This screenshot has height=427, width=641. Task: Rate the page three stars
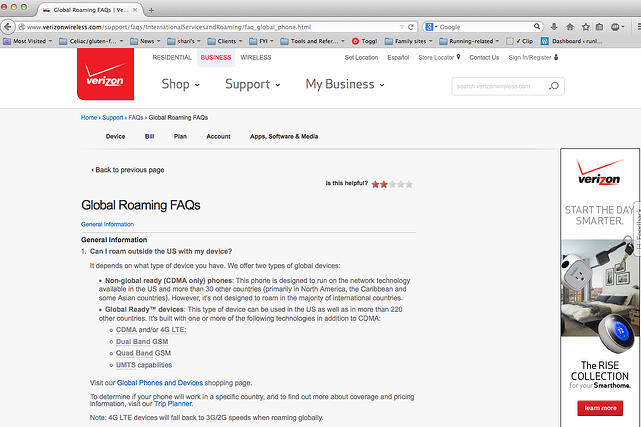pos(392,184)
